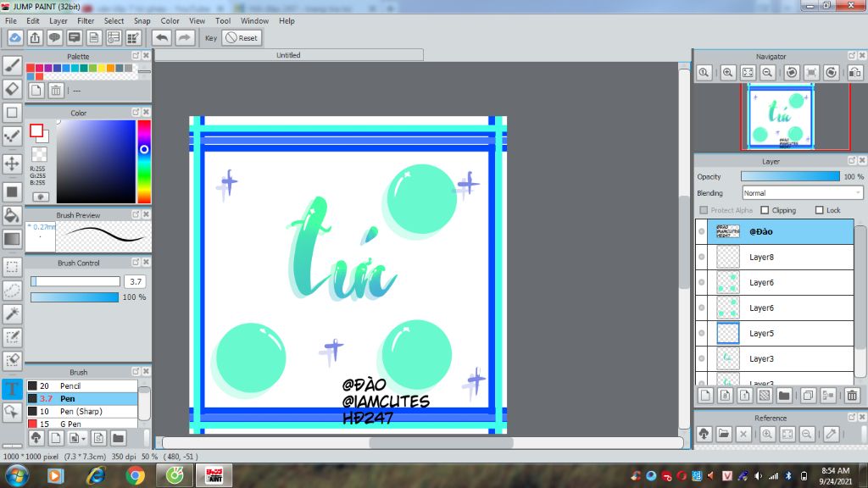Hide the Layer8 layer
Viewport: 868px width, 488px height.
(x=701, y=257)
